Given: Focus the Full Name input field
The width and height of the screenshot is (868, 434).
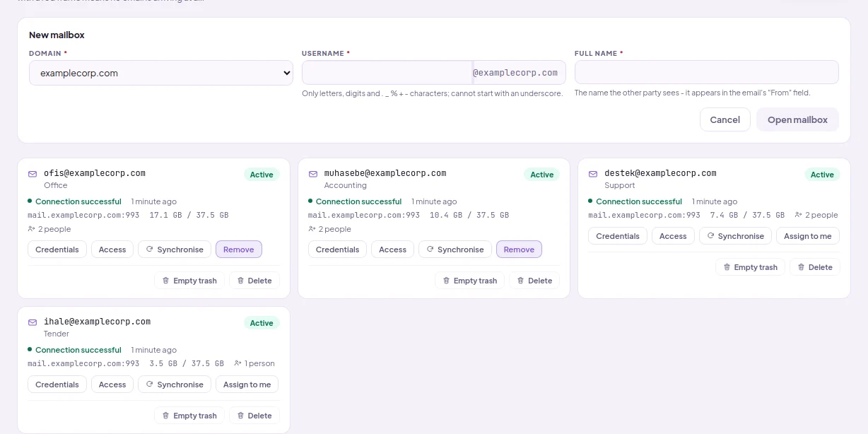Looking at the screenshot, I should point(706,73).
